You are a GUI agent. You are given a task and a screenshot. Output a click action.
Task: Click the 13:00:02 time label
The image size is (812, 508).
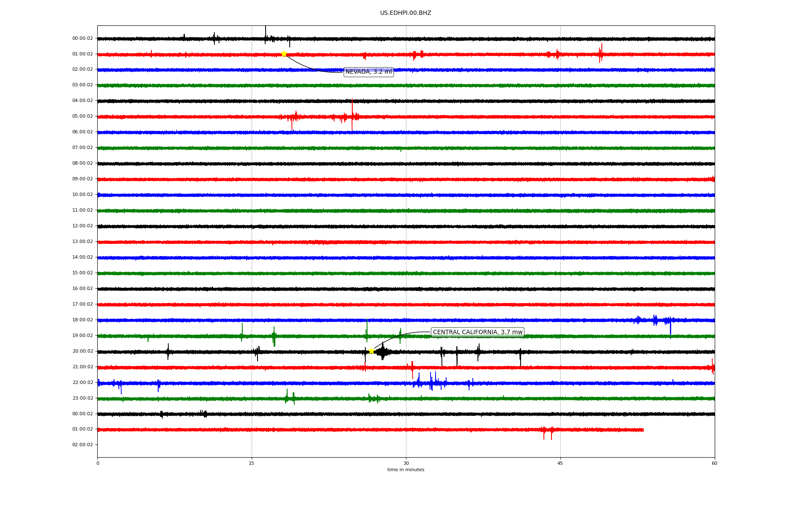82,242
